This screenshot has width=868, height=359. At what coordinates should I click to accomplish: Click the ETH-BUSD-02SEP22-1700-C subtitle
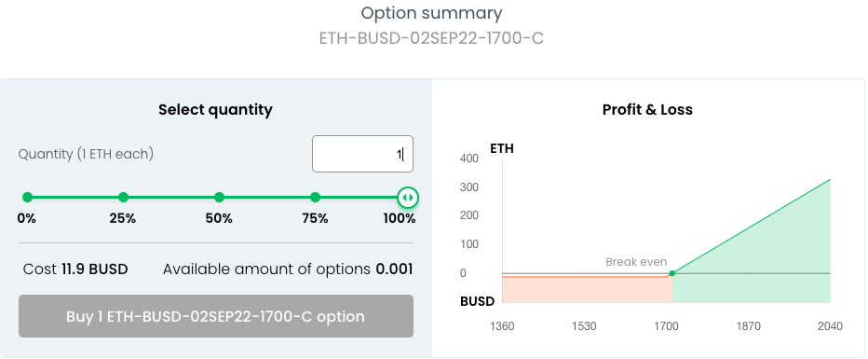pyautogui.click(x=431, y=38)
